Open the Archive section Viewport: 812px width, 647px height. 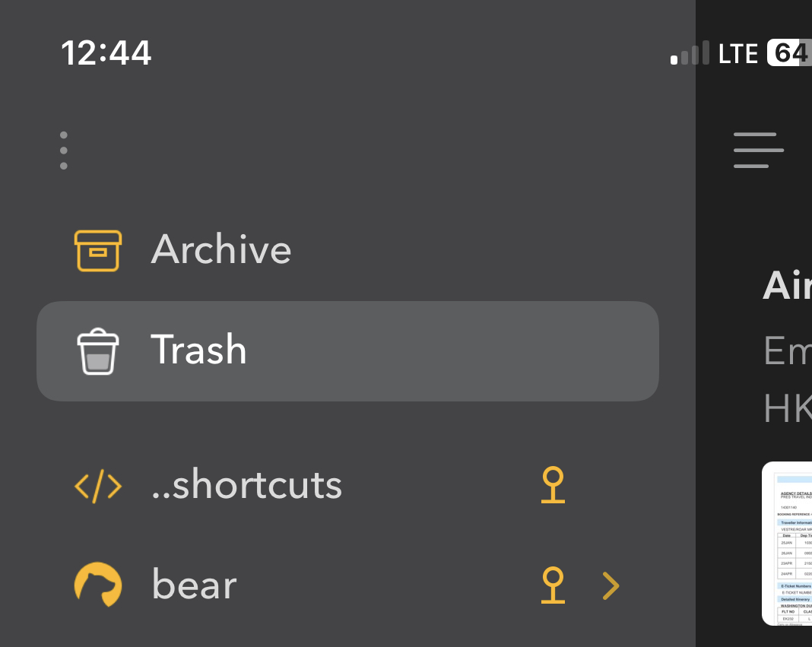[221, 250]
